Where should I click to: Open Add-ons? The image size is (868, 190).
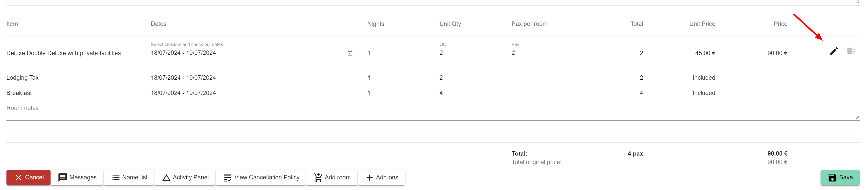coord(382,178)
